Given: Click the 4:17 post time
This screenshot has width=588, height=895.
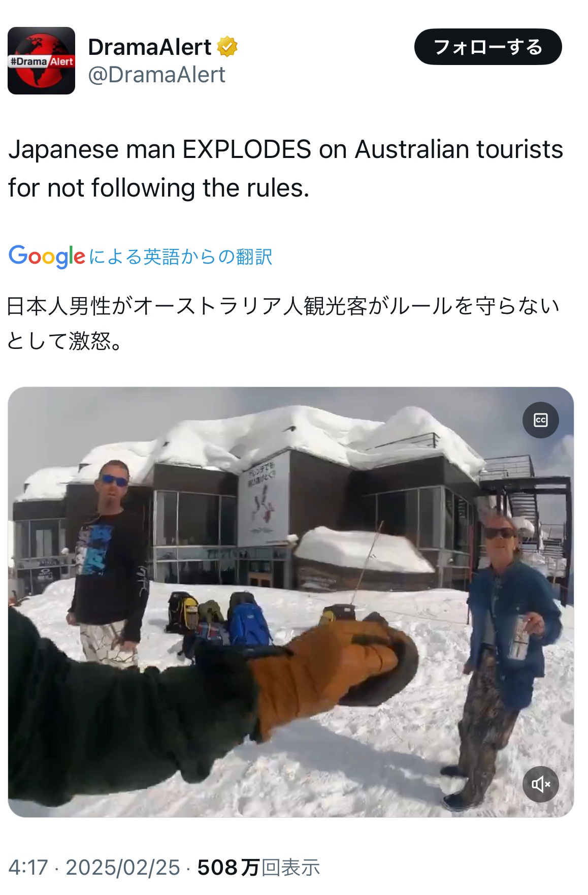Looking at the screenshot, I should (x=28, y=868).
